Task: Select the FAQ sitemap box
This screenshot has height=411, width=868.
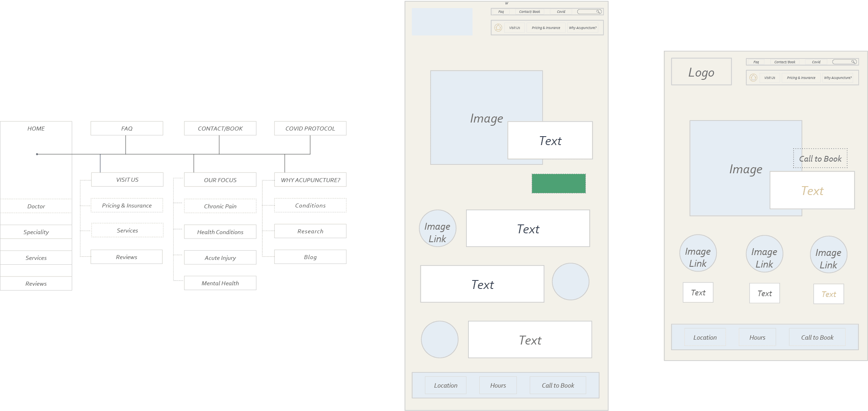Action: tap(127, 128)
